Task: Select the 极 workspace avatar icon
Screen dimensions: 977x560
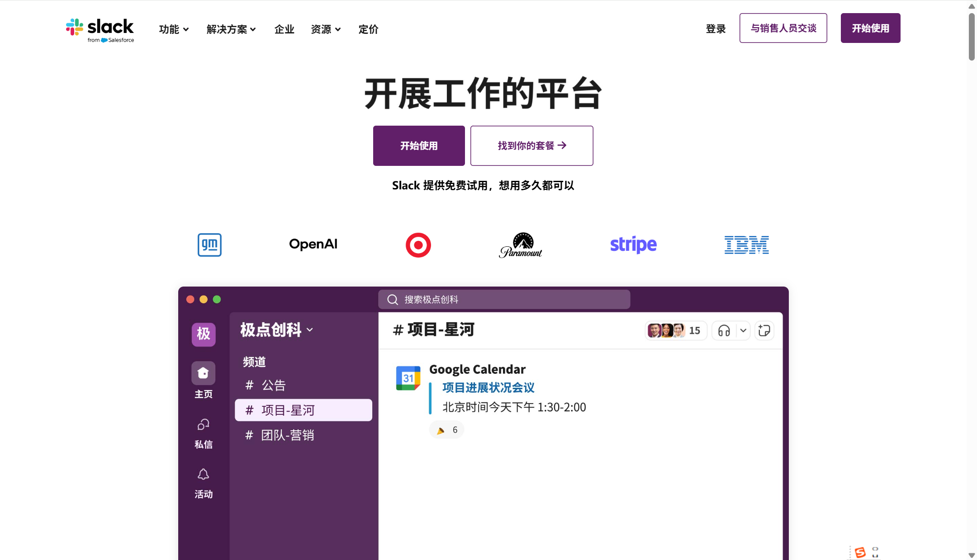Action: tap(203, 334)
